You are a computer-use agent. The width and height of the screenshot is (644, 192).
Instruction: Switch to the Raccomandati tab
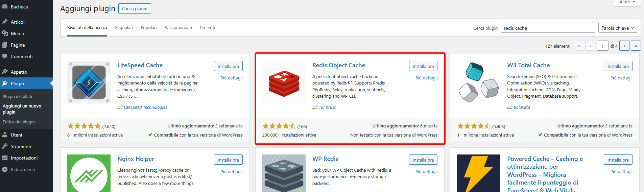tap(178, 28)
